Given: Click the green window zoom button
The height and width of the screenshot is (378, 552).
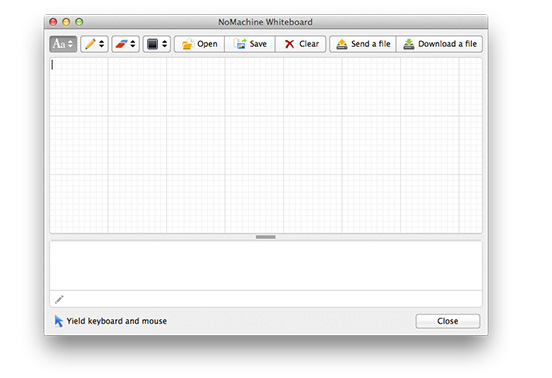Looking at the screenshot, I should point(79,22).
